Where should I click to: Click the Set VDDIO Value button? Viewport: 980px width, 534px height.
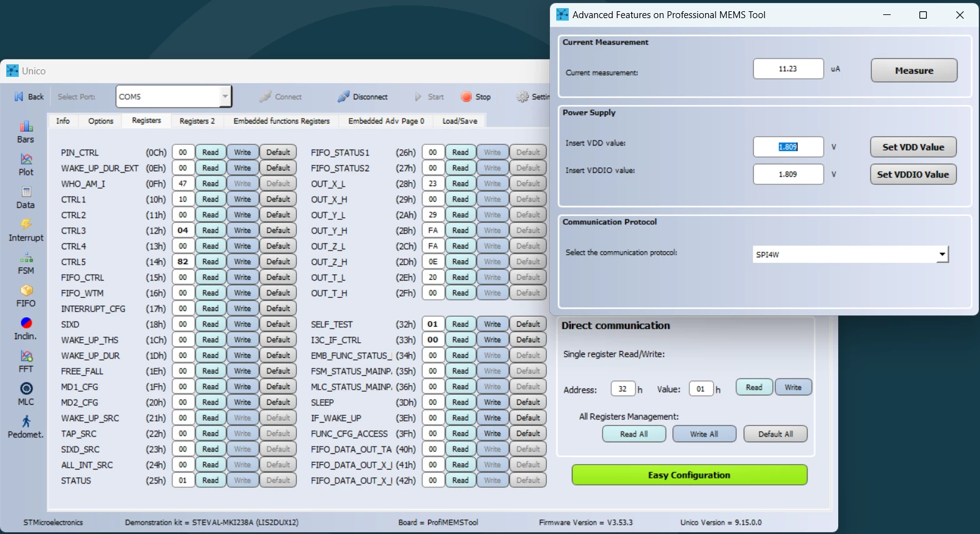click(913, 174)
